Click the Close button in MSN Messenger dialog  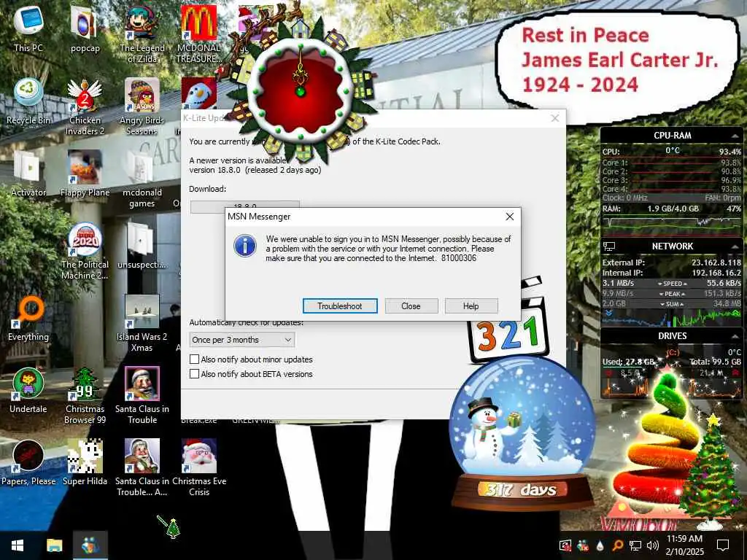pyautogui.click(x=411, y=306)
